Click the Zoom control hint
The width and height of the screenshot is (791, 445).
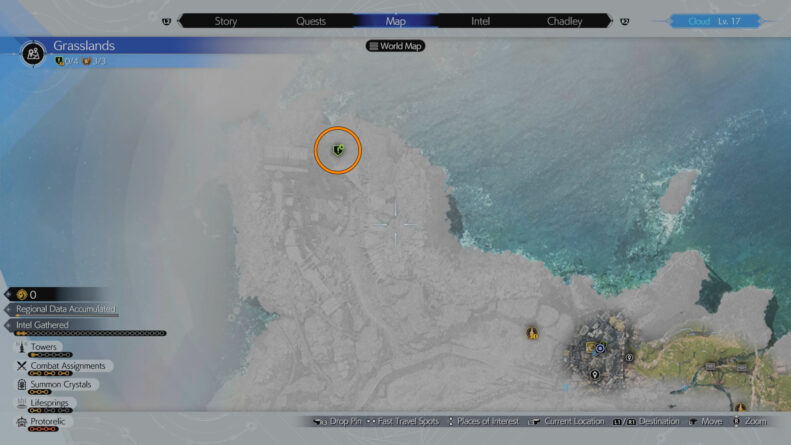coord(750,421)
